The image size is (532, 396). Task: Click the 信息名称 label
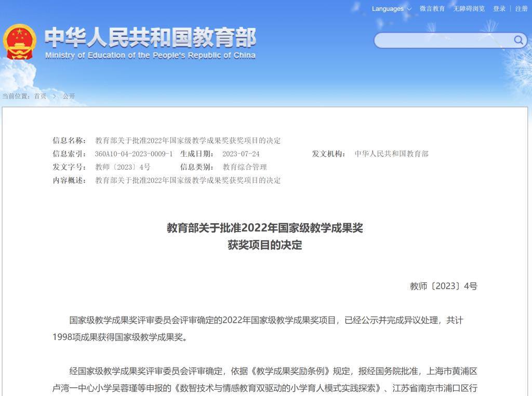point(69,141)
